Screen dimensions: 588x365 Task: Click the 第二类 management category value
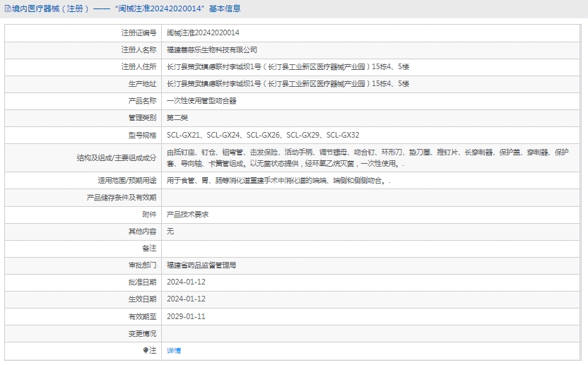click(177, 117)
